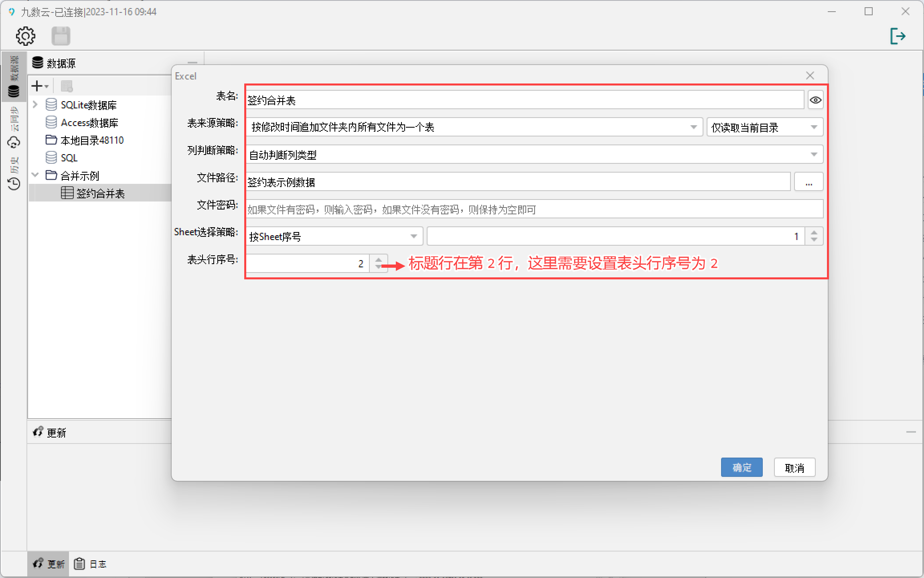
Task: Open the settings gear icon
Action: (x=25, y=36)
